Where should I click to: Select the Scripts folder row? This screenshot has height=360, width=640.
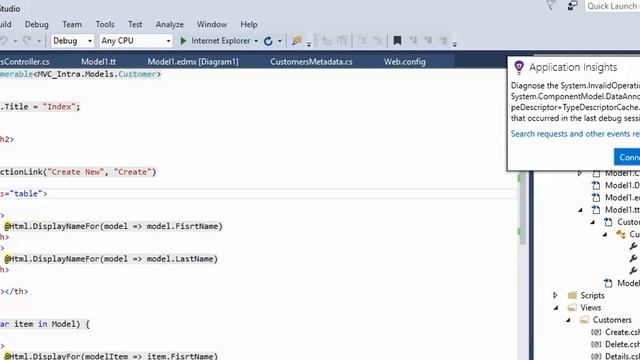coord(592,295)
